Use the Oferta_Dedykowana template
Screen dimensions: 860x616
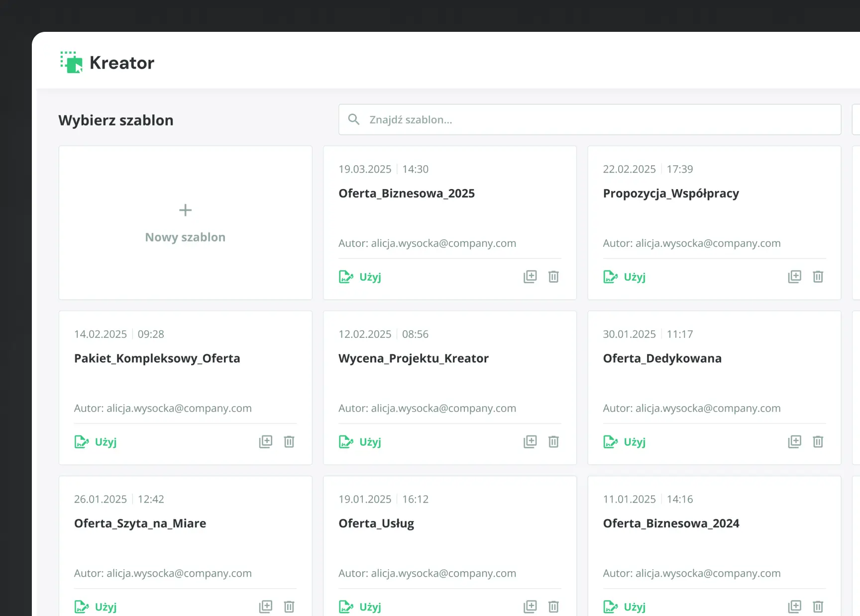pyautogui.click(x=625, y=442)
